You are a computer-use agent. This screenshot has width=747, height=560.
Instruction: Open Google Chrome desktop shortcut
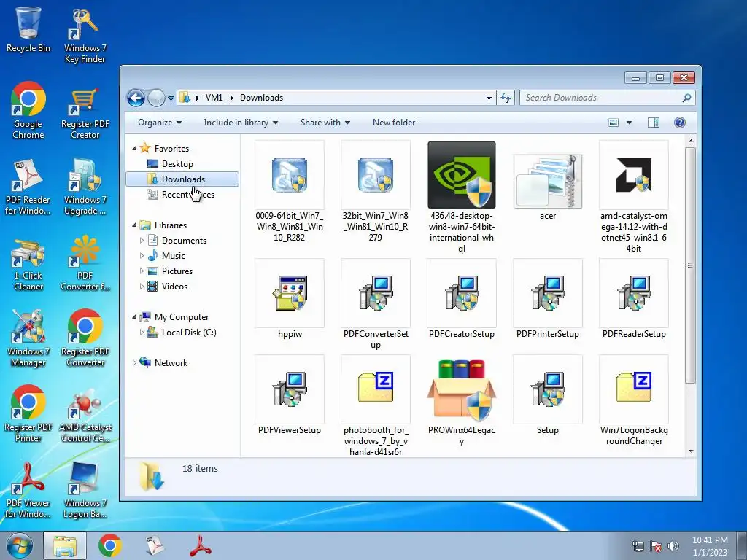pos(28,111)
